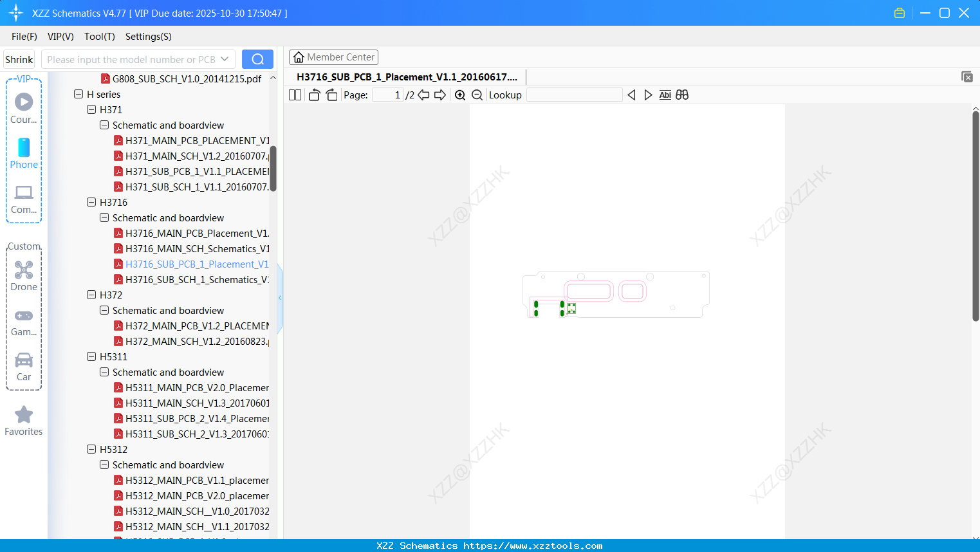Open the Car schematics category
The height and width of the screenshot is (552, 980).
click(x=24, y=364)
